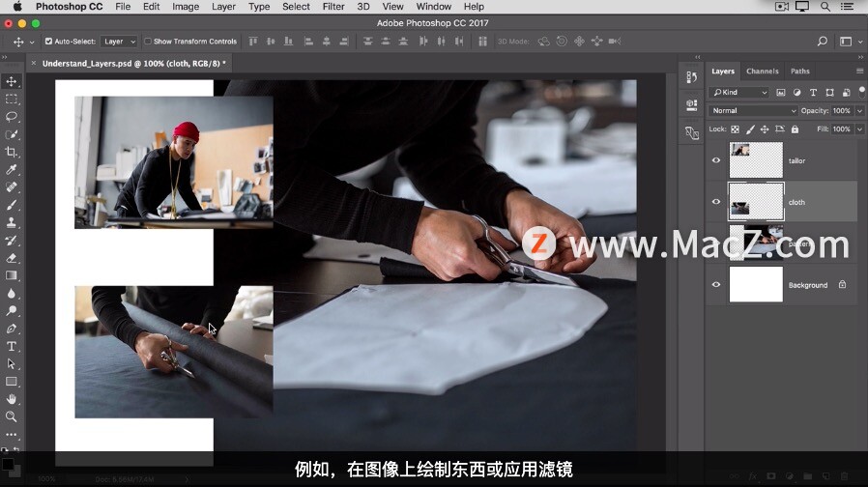Select the Crop tool
Viewport: 868px width, 487px height.
11,153
